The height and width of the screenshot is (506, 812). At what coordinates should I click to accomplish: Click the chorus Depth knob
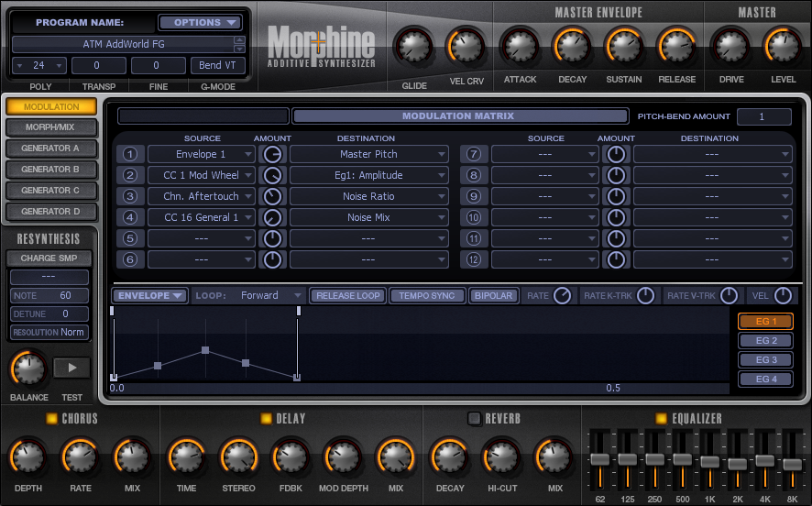coord(28,457)
